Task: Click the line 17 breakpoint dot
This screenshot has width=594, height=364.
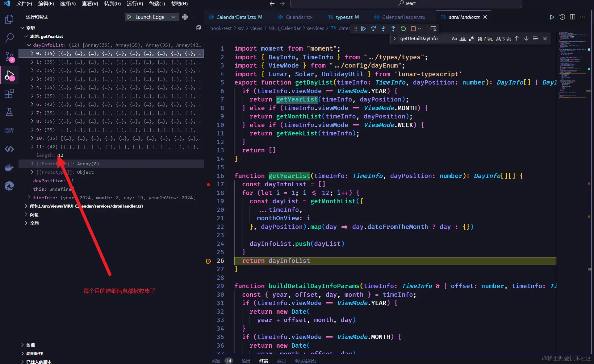Action: click(208, 184)
